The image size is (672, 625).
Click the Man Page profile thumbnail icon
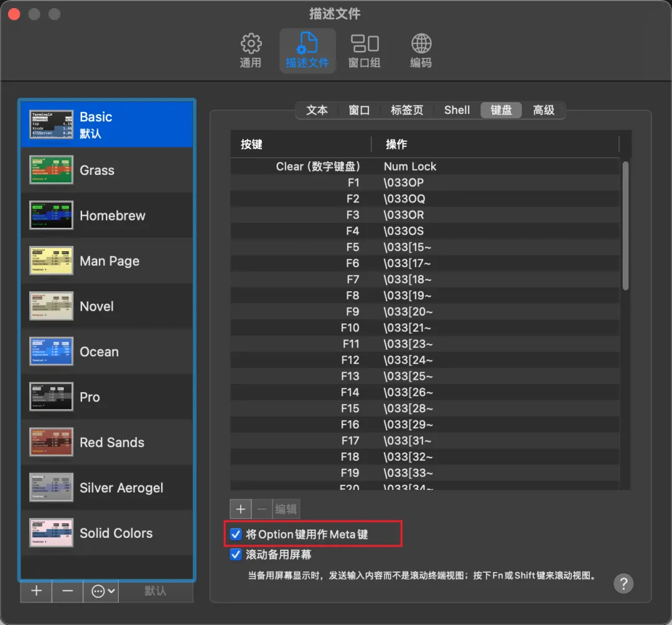(51, 261)
